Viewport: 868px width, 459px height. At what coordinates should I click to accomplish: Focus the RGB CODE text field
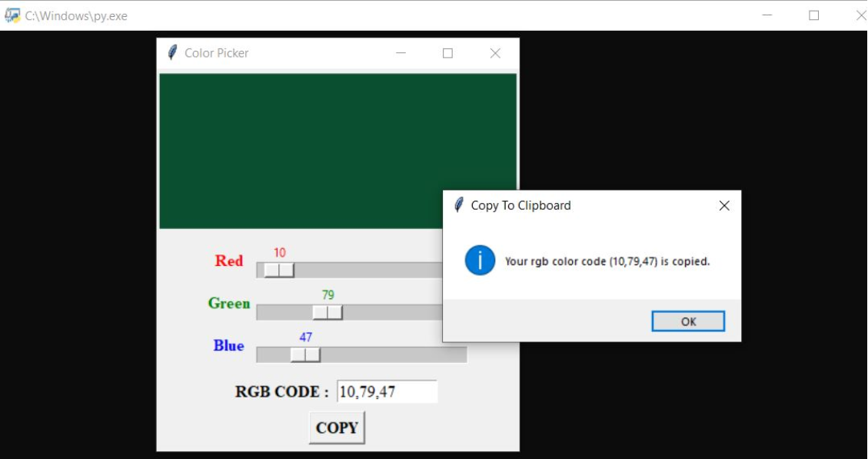(x=387, y=391)
